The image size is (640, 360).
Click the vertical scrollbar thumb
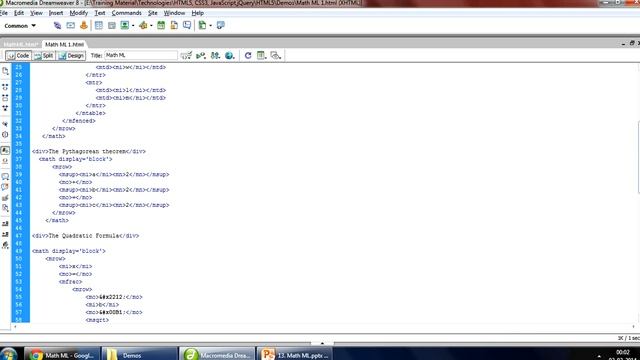[638, 157]
